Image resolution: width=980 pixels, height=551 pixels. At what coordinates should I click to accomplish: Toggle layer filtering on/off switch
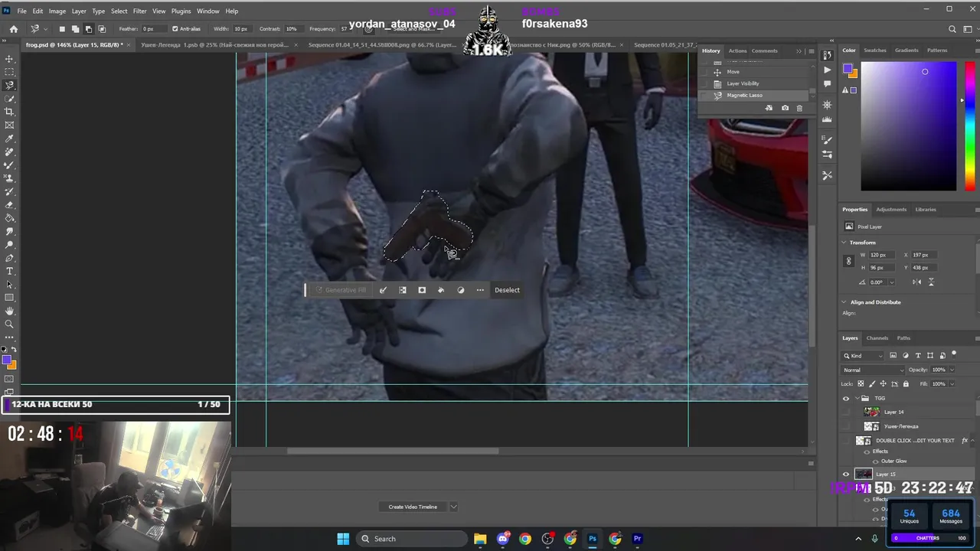pos(953,354)
